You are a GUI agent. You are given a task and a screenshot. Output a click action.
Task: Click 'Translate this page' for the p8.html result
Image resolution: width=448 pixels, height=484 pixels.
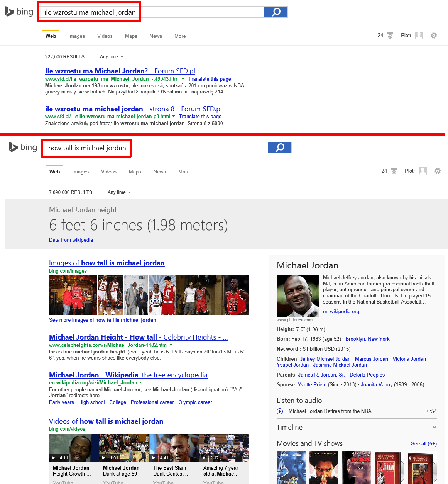tap(200, 116)
